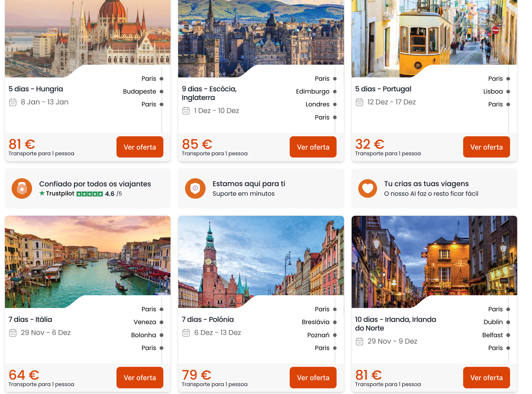Click the Belfast stop label

pyautogui.click(x=493, y=335)
